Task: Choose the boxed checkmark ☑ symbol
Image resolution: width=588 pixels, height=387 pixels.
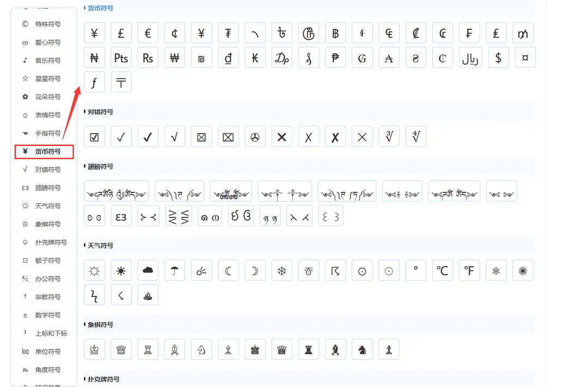Action: pyautogui.click(x=94, y=137)
